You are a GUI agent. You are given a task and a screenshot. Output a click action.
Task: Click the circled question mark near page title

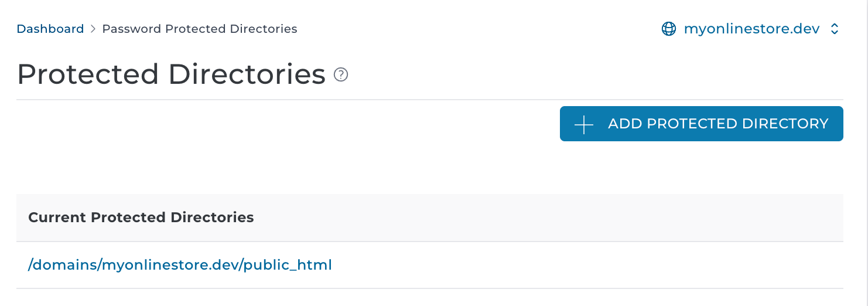pyautogui.click(x=341, y=75)
